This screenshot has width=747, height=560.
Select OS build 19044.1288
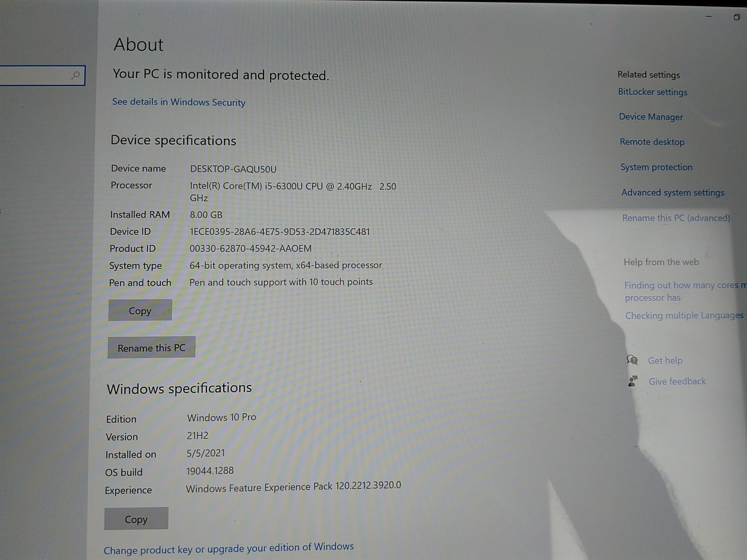tap(210, 471)
